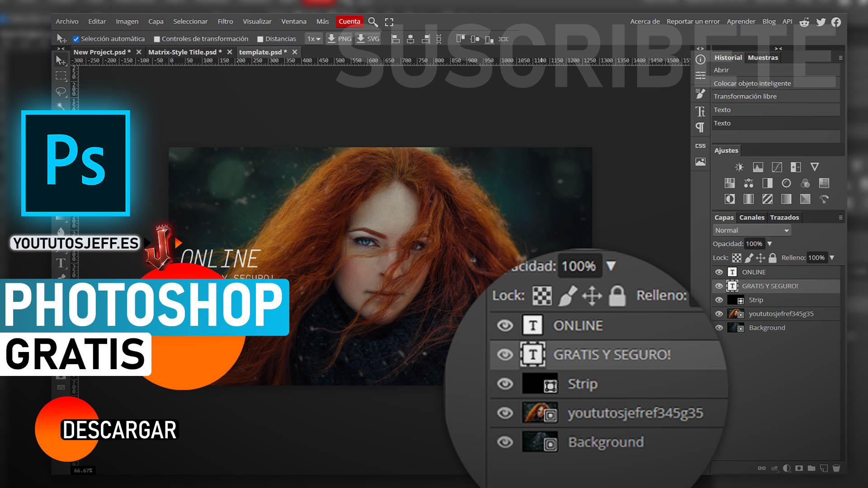
Task: Switch to the Canales tab
Action: [751, 217]
